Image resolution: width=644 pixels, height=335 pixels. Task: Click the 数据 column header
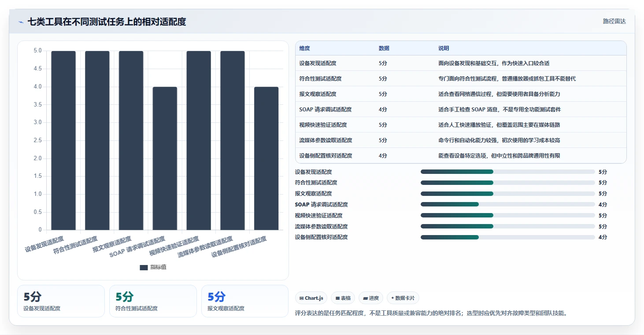[x=384, y=48]
